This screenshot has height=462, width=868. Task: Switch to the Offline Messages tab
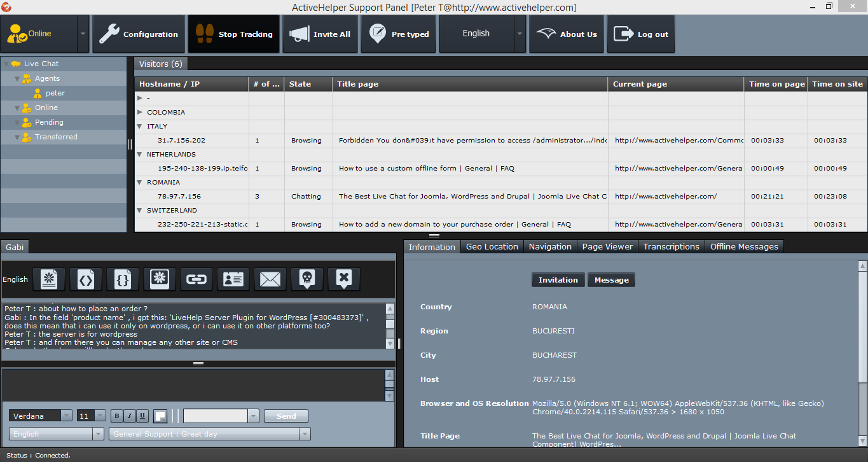pos(744,246)
